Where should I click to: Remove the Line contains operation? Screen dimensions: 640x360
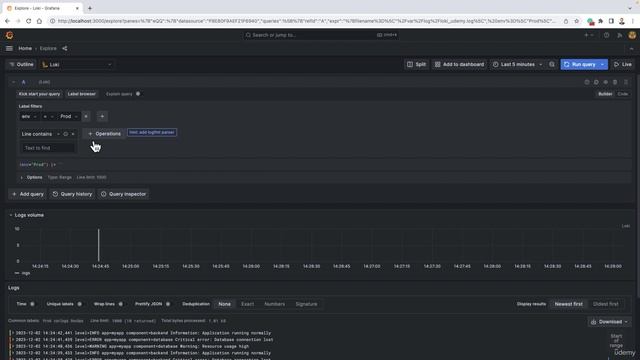[73, 134]
